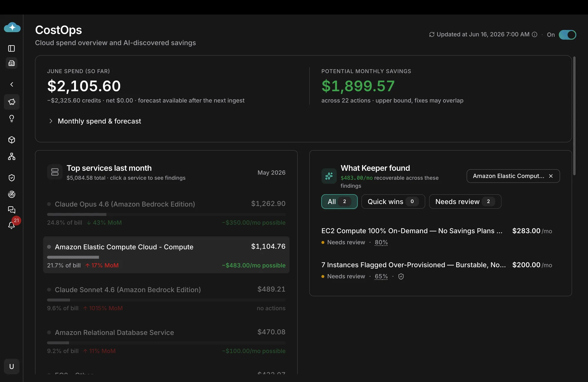Click -$483.00/mo possible savings text
588x382 pixels.
(254, 265)
